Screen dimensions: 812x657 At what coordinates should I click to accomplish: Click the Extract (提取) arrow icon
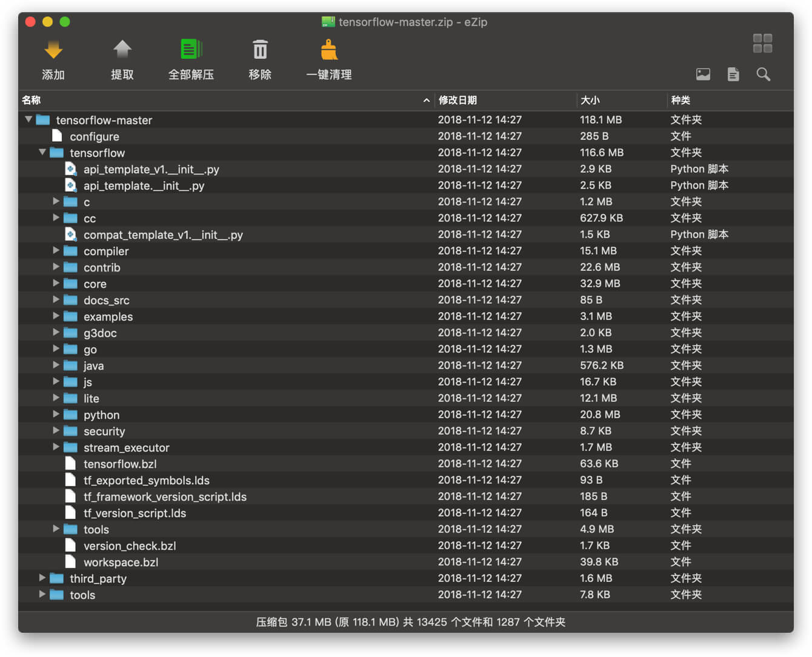(x=122, y=50)
